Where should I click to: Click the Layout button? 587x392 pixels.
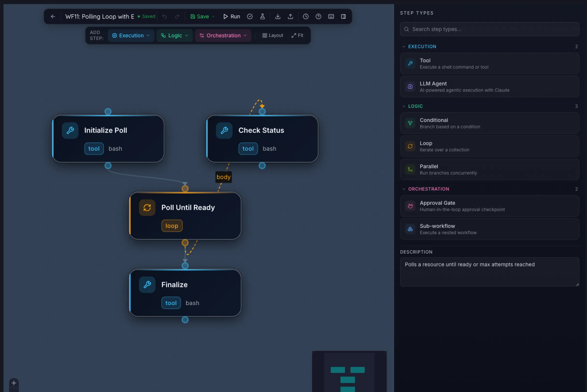273,35
